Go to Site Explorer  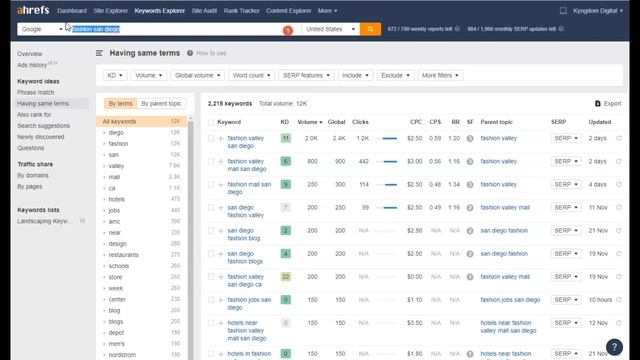click(110, 11)
